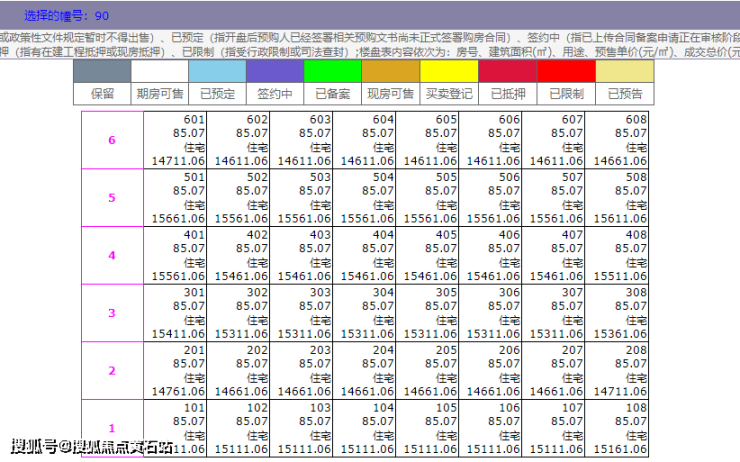This screenshot has height=462, width=740.
Task: Open room 308 cell
Action: (x=617, y=313)
